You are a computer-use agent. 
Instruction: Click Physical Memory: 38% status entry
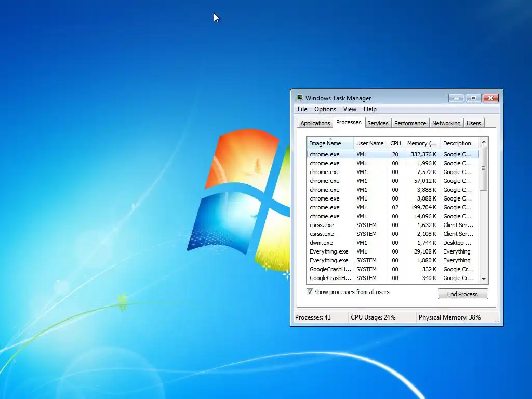point(449,317)
